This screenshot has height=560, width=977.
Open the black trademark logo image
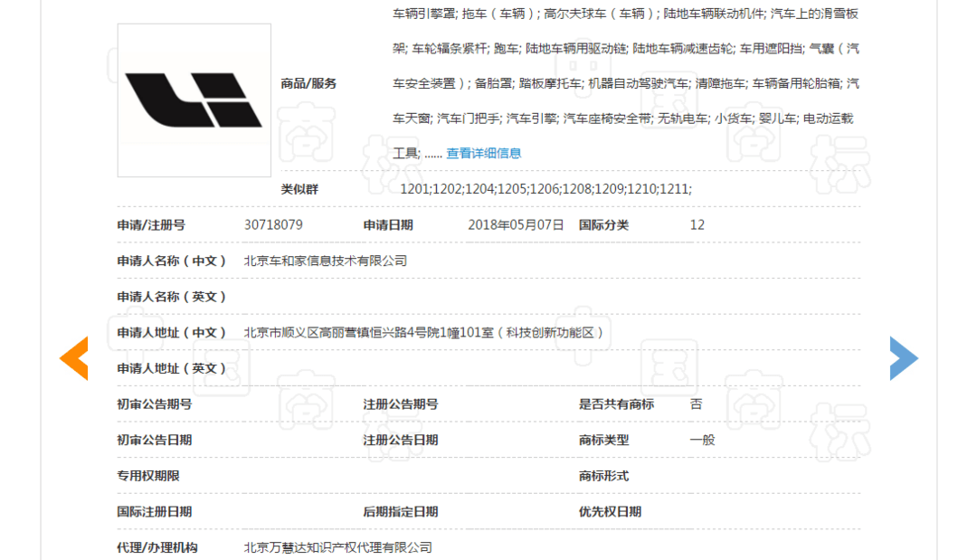point(194,100)
